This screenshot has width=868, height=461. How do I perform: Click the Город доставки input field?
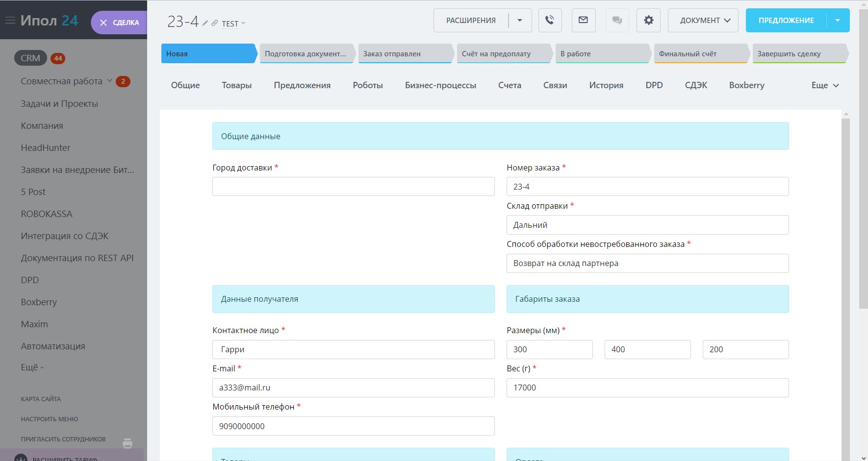coord(353,187)
